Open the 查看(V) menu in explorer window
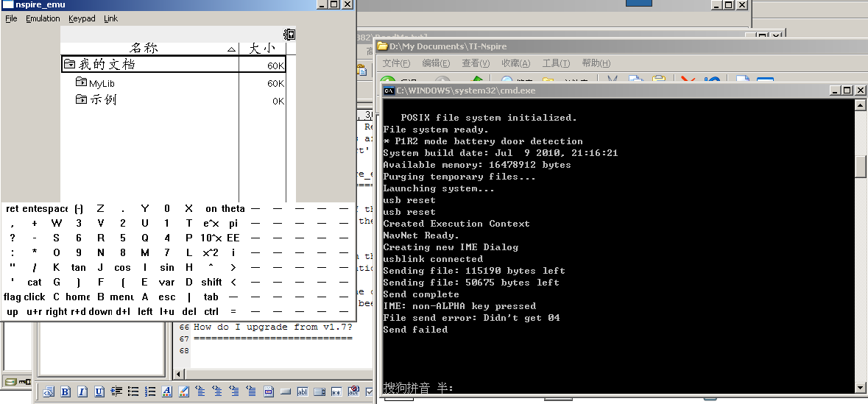Image resolution: width=868 pixels, height=404 pixels. coord(476,63)
